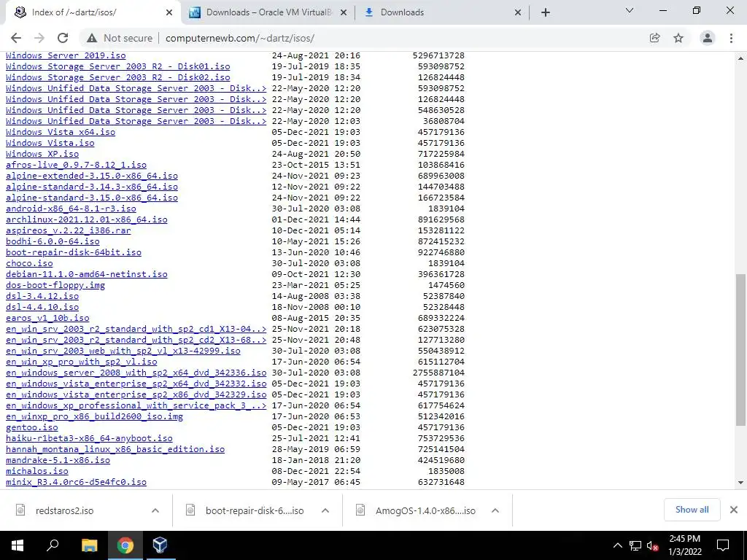Open File Explorer from the taskbar
The width and height of the screenshot is (747, 560).
click(x=89, y=545)
